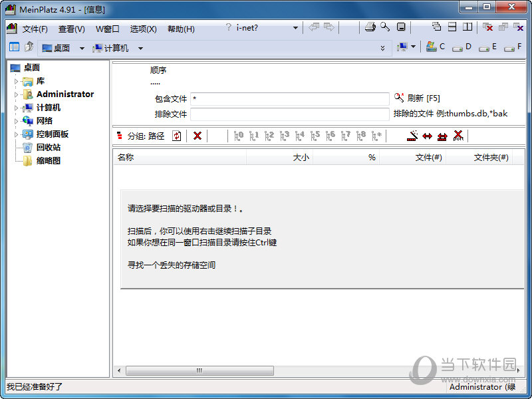Click the close window red X icon

487,27
